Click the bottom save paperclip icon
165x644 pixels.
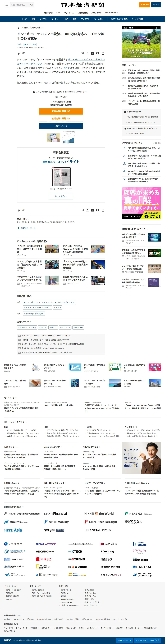tap(19, 210)
